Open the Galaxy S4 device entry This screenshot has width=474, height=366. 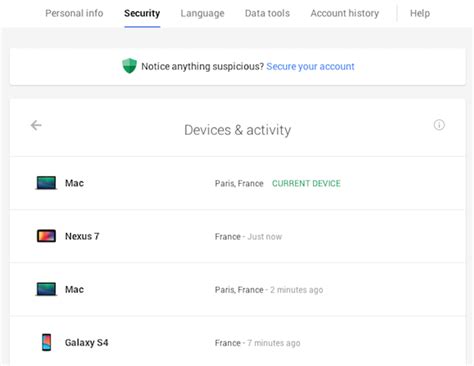[x=237, y=341]
